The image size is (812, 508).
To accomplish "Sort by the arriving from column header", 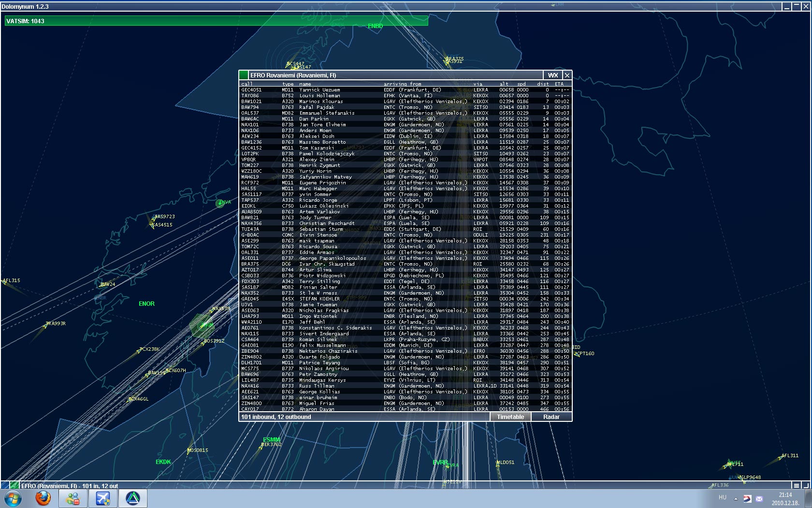I will point(403,84).
